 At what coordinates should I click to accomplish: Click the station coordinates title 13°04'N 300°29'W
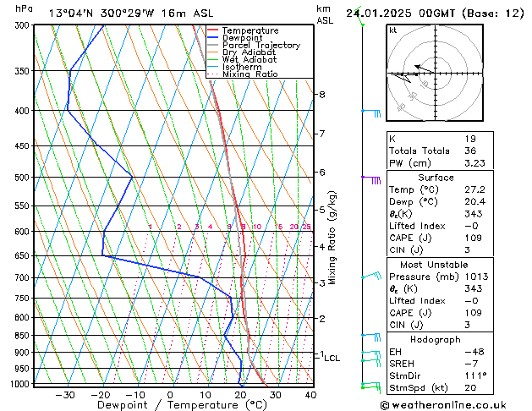(101, 14)
